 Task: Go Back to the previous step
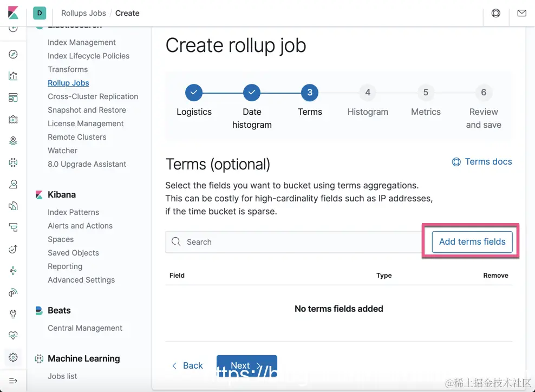click(188, 365)
